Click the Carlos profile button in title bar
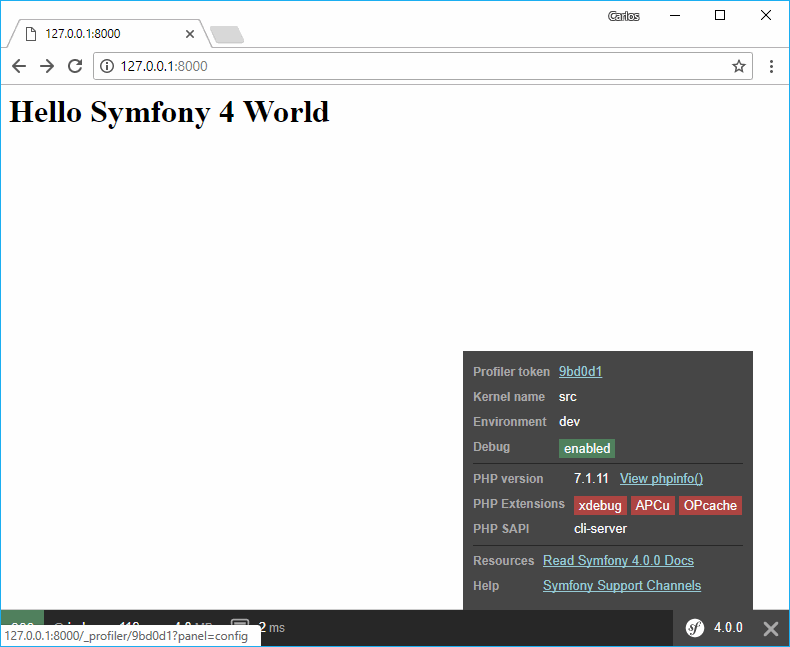The width and height of the screenshot is (790, 647). pyautogui.click(x=624, y=16)
